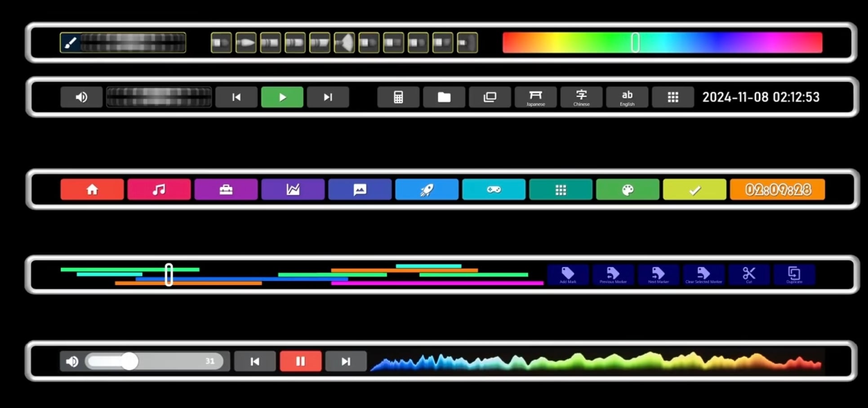Choose the pointed tip brush preset
The image size is (868, 408).
(246, 43)
